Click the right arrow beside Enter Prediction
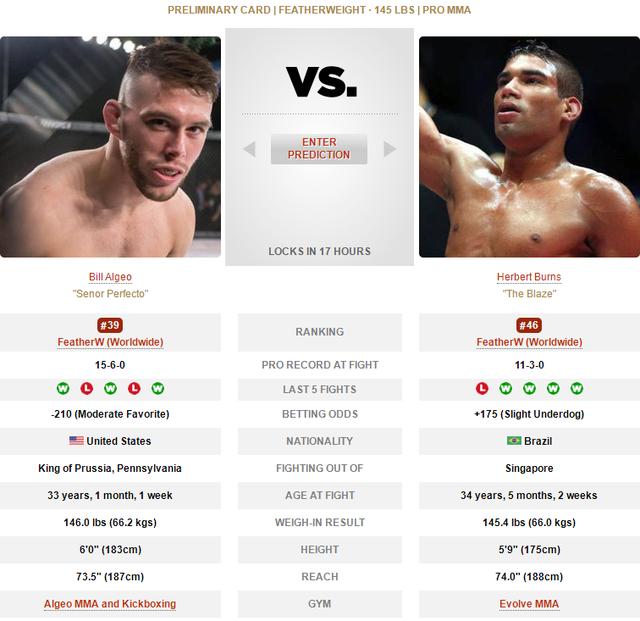The width and height of the screenshot is (640, 621). (390, 149)
